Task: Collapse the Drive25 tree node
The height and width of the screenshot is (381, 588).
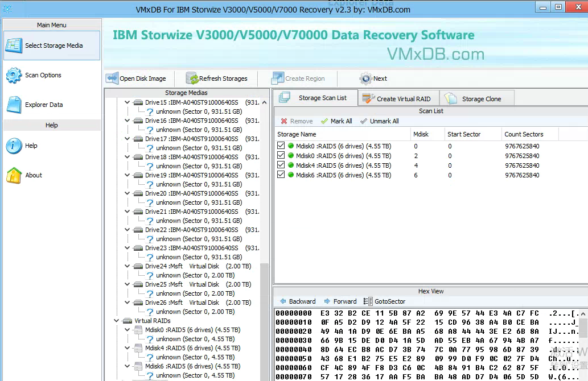Action: click(x=127, y=284)
